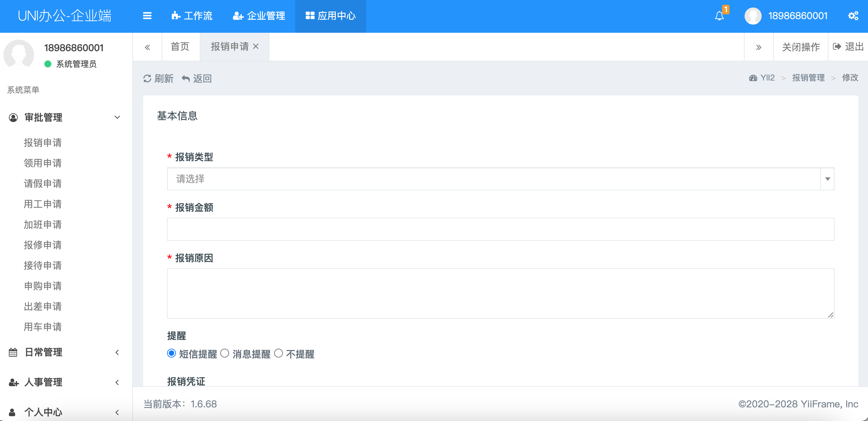
Task: Click the UNI办公-企业端 logo title
Action: coord(65,16)
